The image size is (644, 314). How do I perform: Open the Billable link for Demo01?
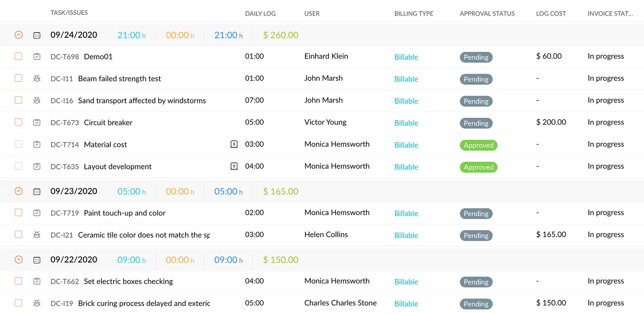(x=406, y=57)
